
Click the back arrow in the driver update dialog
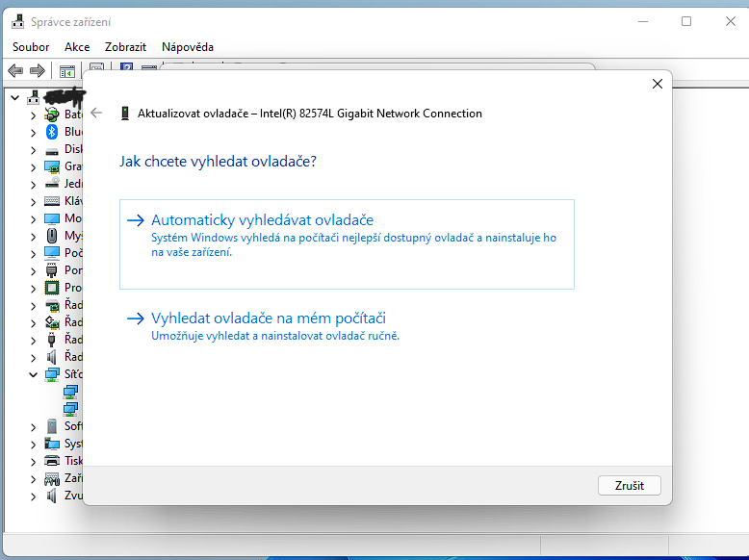(x=96, y=113)
